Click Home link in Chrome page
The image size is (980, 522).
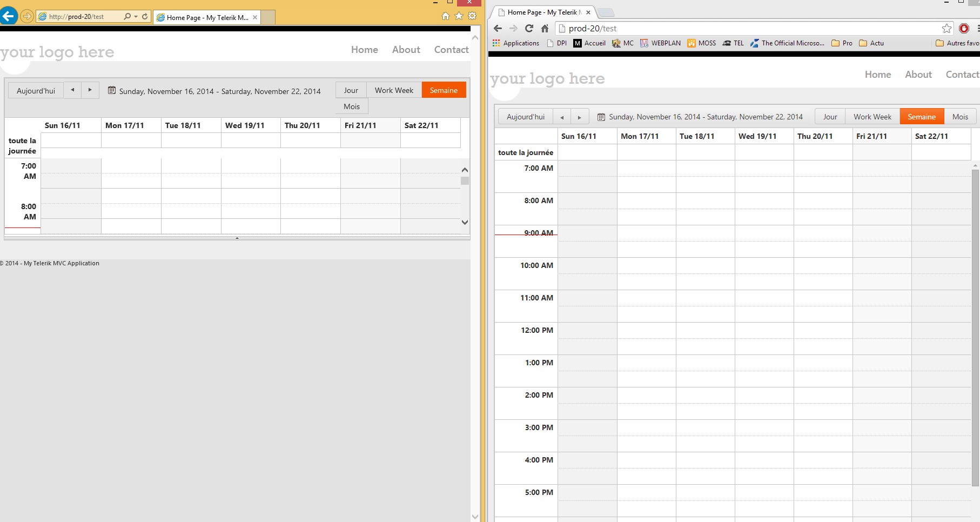click(x=878, y=75)
